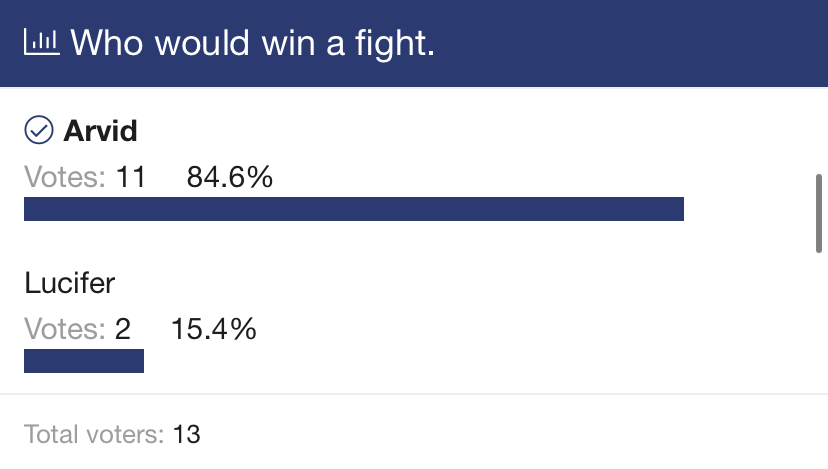Select the Lucifer poll option

coord(70,283)
